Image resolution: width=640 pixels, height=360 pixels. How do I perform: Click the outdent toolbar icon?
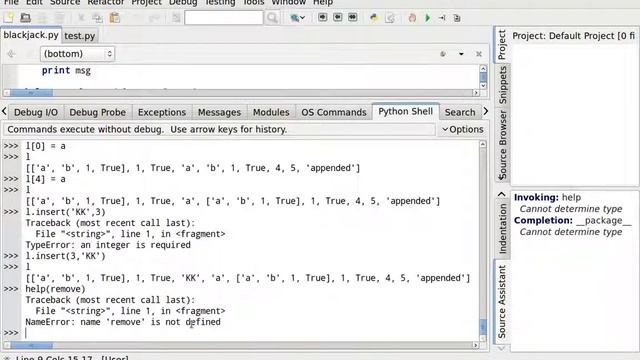click(x=338, y=17)
